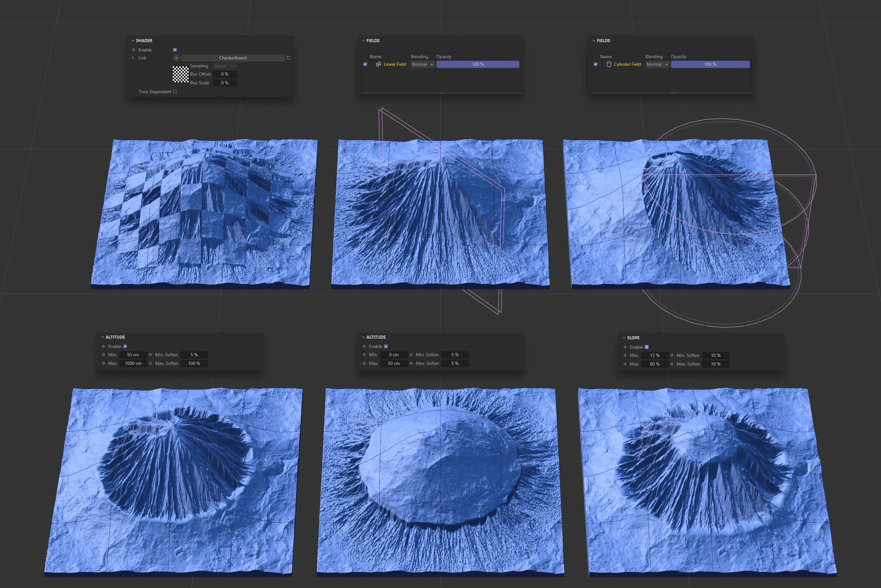Click the keyframe circle next to Shader Enable

[134, 49]
